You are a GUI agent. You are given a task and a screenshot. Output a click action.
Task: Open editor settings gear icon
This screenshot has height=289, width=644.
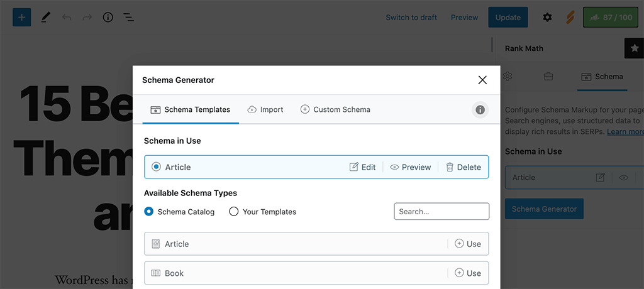pos(547,17)
